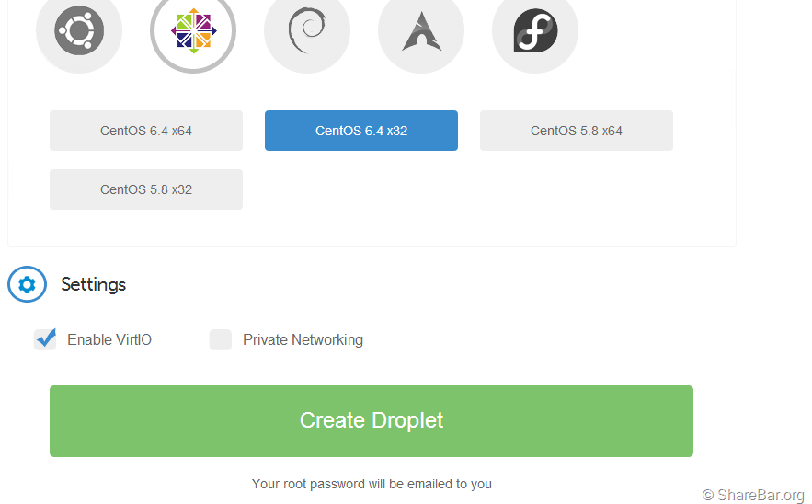This screenshot has width=812, height=504.
Task: Choose the CentOS 5.8 x32 image
Action: click(146, 189)
